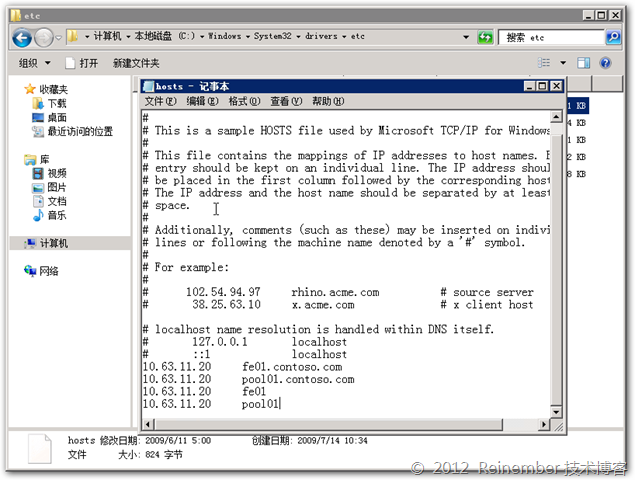Open the 组织 dropdown menu

point(34,63)
